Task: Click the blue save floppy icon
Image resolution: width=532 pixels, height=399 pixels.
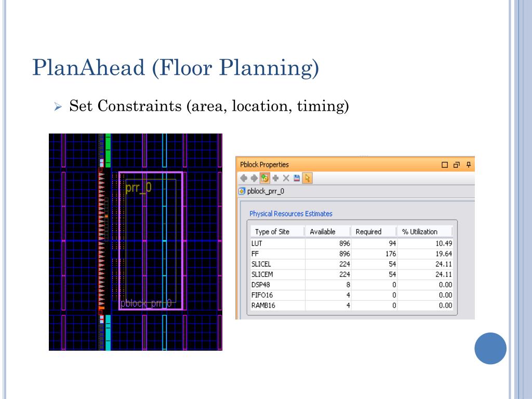Action: coord(297,178)
